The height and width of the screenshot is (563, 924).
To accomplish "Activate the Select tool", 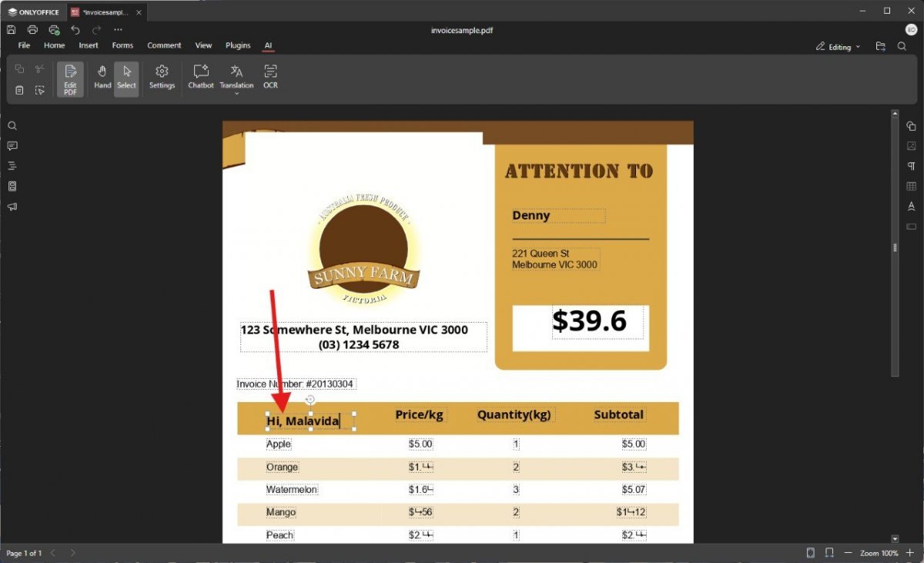I will pyautogui.click(x=126, y=76).
